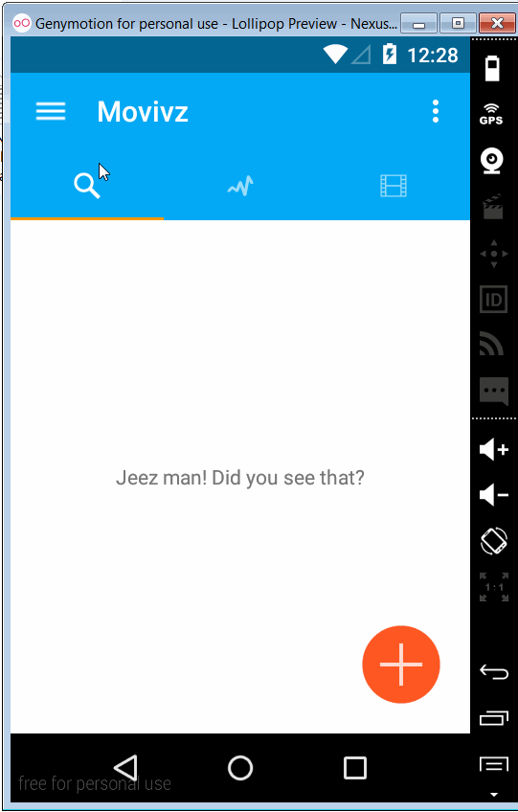
Task: Toggle pixel perfect 1:1 mode
Action: point(494,587)
